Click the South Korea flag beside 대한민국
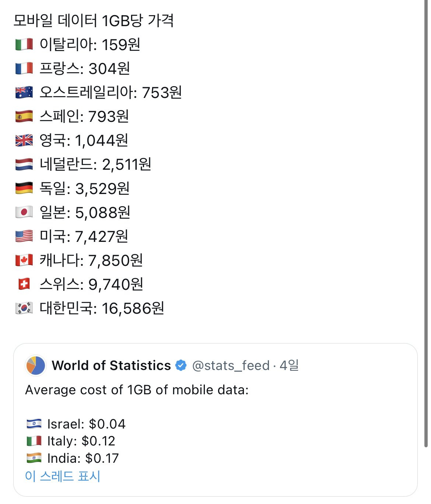 [24, 308]
